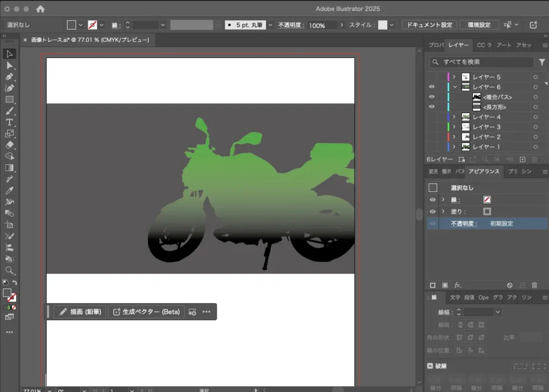Click the Add New Effect fx icon
Screen dimensions: 549x392
tap(458, 285)
